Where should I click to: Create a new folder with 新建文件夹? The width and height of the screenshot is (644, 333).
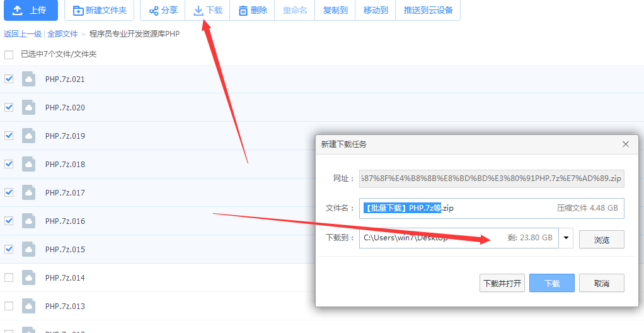point(99,10)
